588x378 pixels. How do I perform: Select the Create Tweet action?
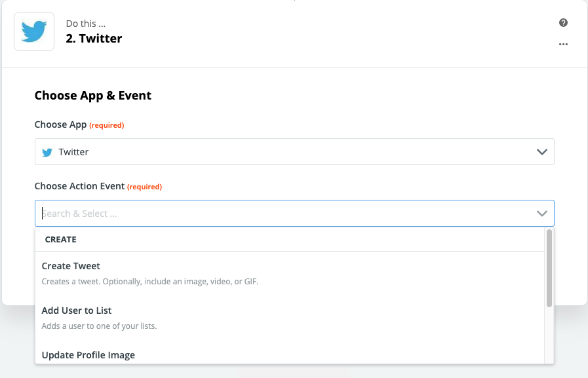[x=290, y=273]
